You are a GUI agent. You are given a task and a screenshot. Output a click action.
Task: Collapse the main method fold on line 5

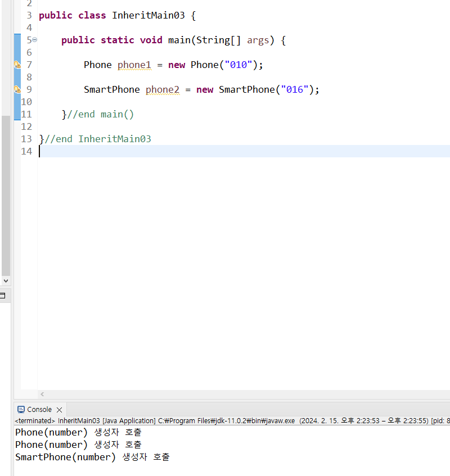pos(35,40)
